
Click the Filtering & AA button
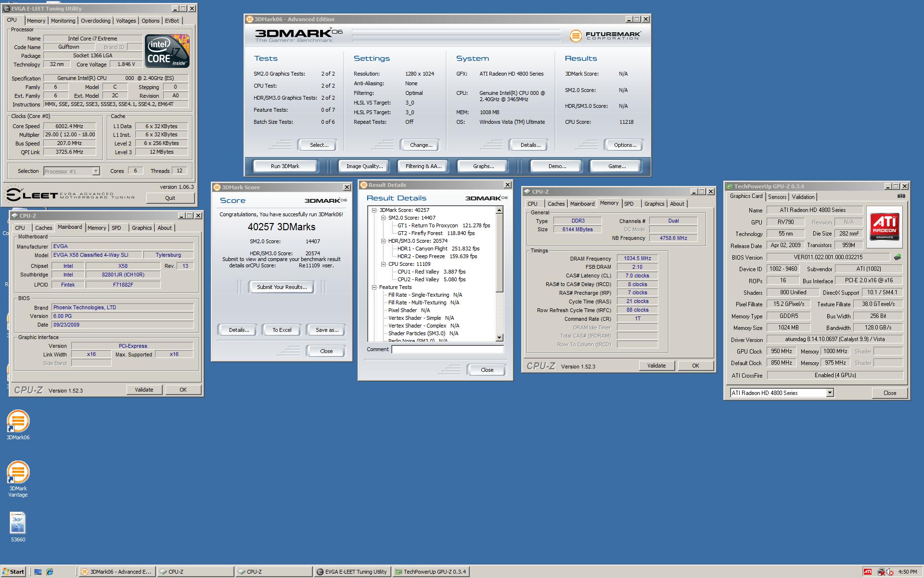tap(423, 166)
